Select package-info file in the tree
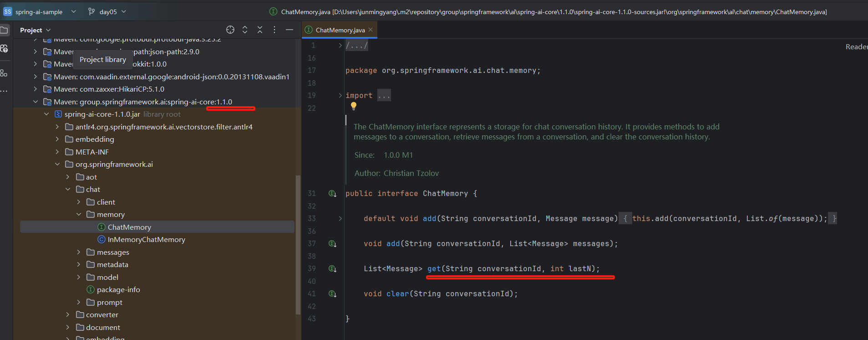 click(118, 290)
